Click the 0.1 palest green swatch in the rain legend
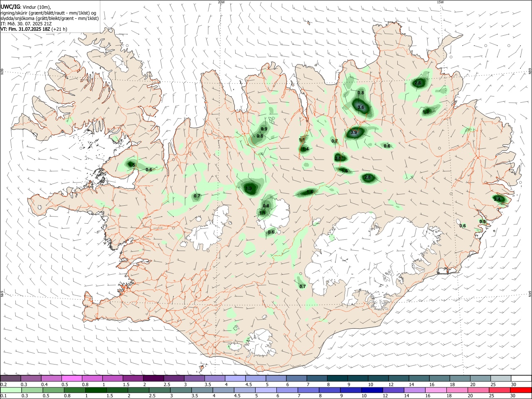The image size is (532, 399). coord(11,390)
